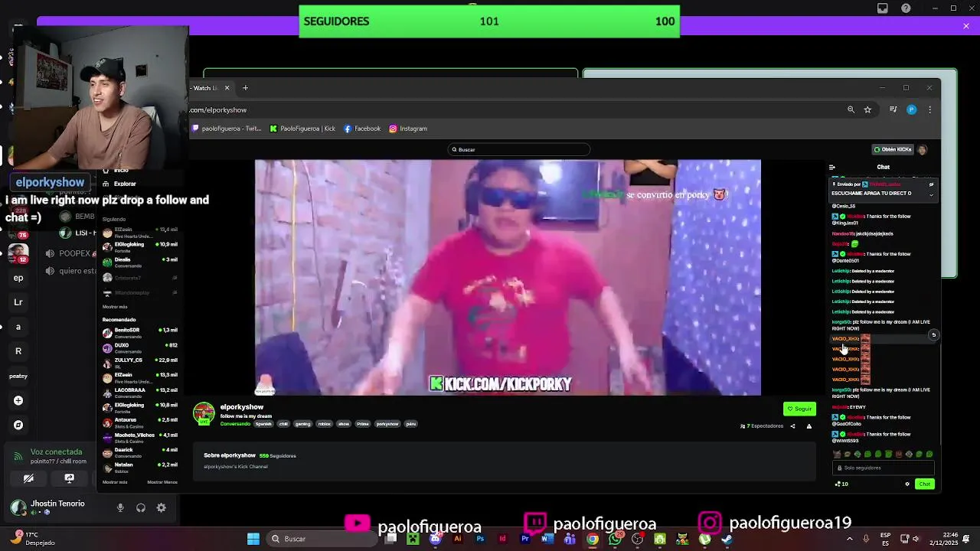The image size is (980, 551).
Task: Send message with green Chat button
Action: tap(925, 484)
